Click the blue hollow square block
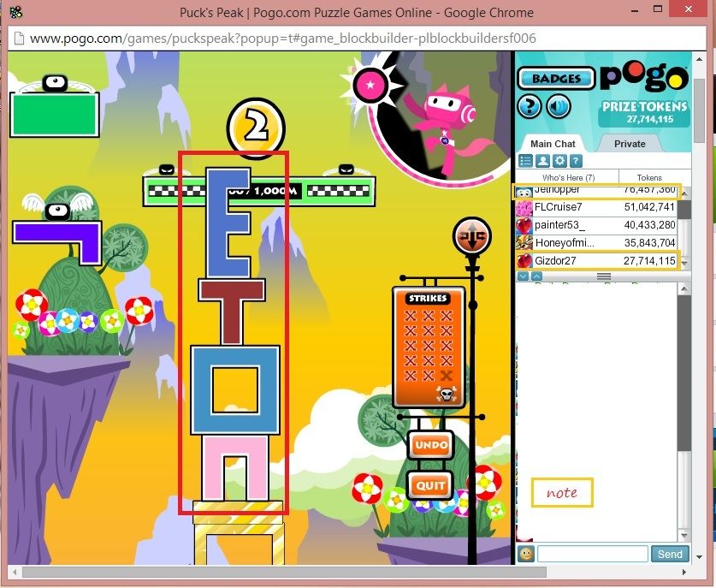The height and width of the screenshot is (588, 716). pyautogui.click(x=235, y=389)
